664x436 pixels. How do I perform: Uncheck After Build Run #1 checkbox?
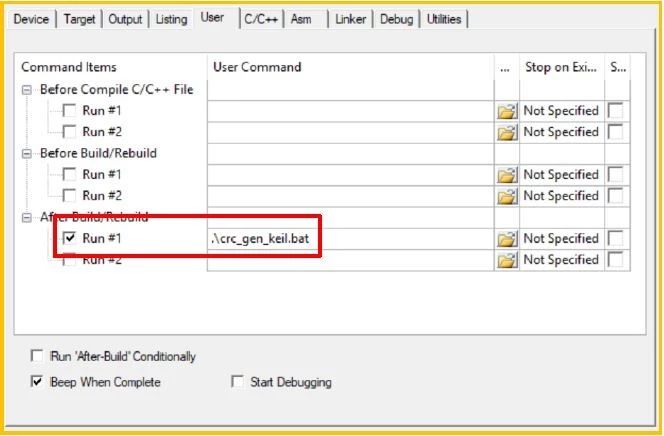click(69, 239)
